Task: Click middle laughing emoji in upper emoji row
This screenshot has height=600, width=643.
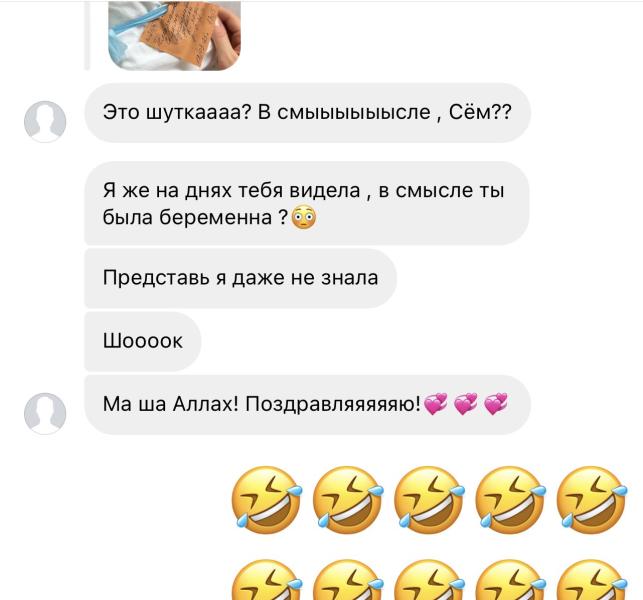Action: point(429,500)
